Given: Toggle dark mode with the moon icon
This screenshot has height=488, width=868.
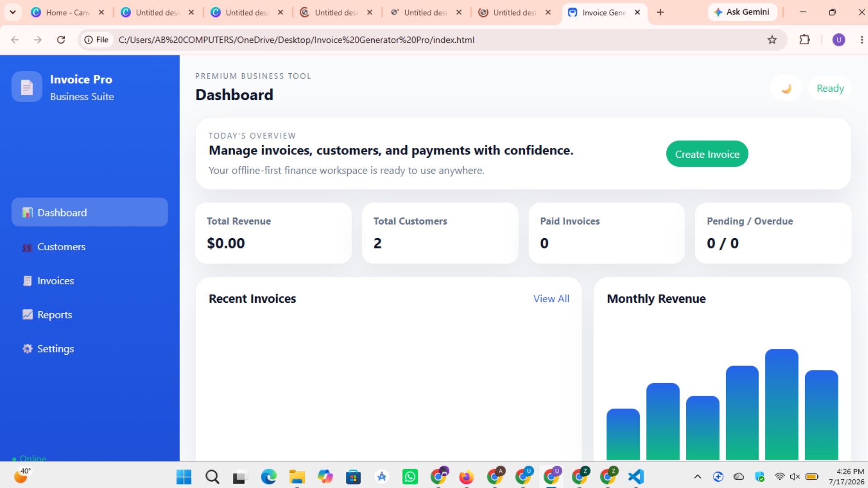Looking at the screenshot, I should [786, 88].
